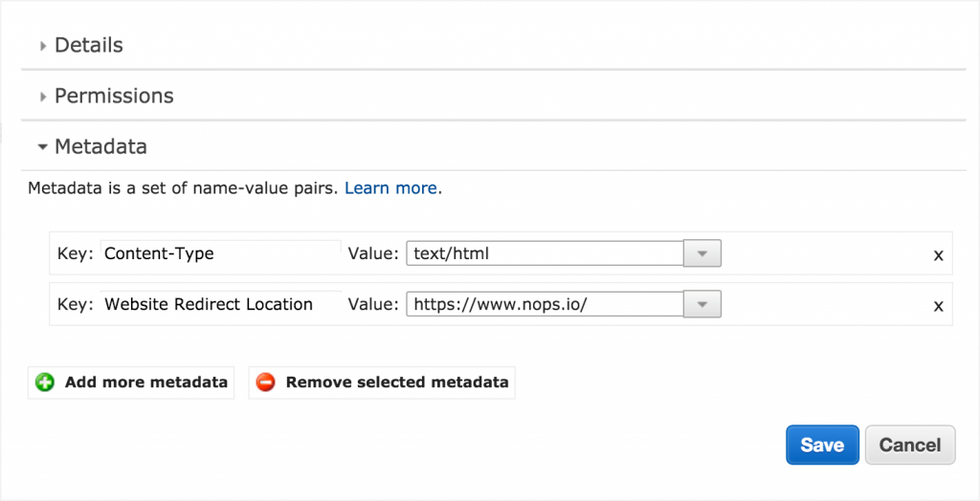Expand the Details section triangle
Image resolution: width=980 pixels, height=501 pixels.
(43, 46)
